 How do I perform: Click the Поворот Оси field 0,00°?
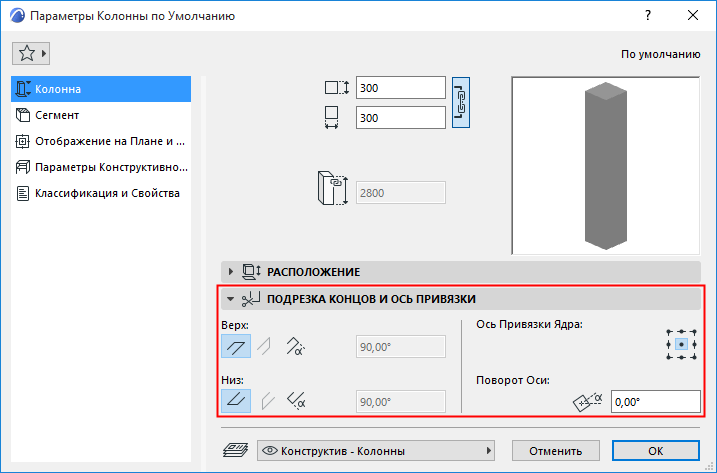[x=656, y=402]
